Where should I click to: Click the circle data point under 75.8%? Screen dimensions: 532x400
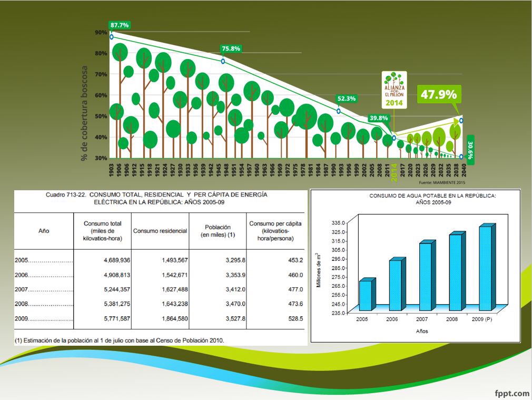(223, 61)
